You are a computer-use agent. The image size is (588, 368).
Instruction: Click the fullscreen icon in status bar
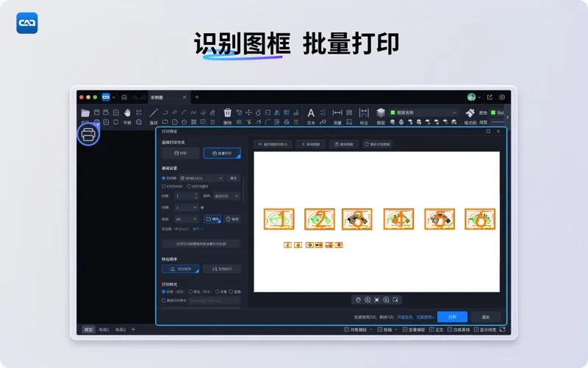pyautogui.click(x=503, y=330)
